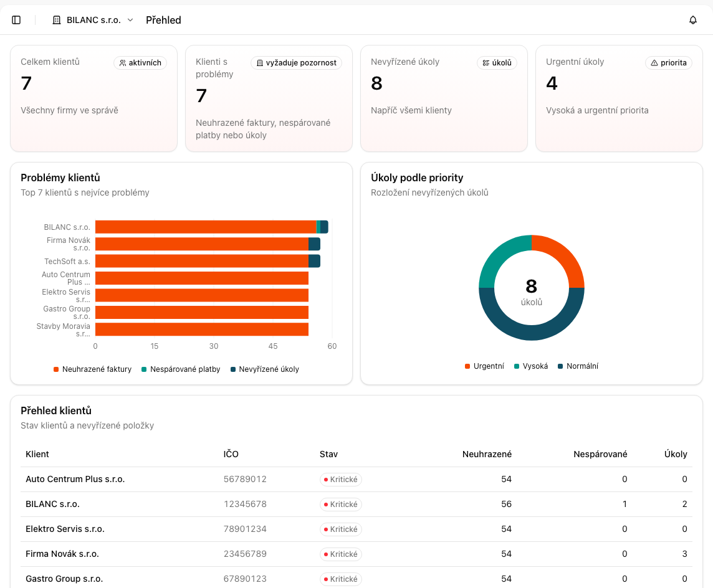The width and height of the screenshot is (713, 588).
Task: Sort table by Klient column header
Action: (37, 455)
